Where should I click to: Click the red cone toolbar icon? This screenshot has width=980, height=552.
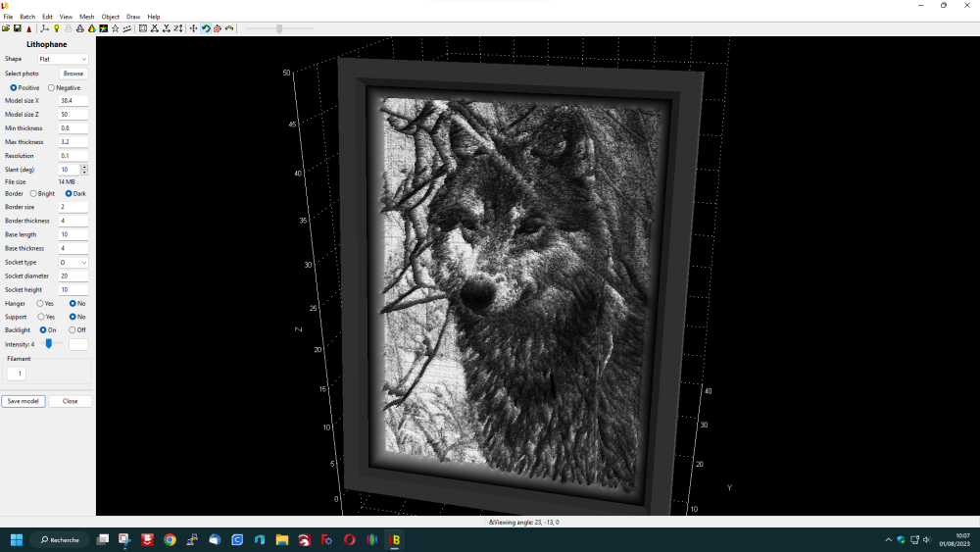pyautogui.click(x=28, y=28)
